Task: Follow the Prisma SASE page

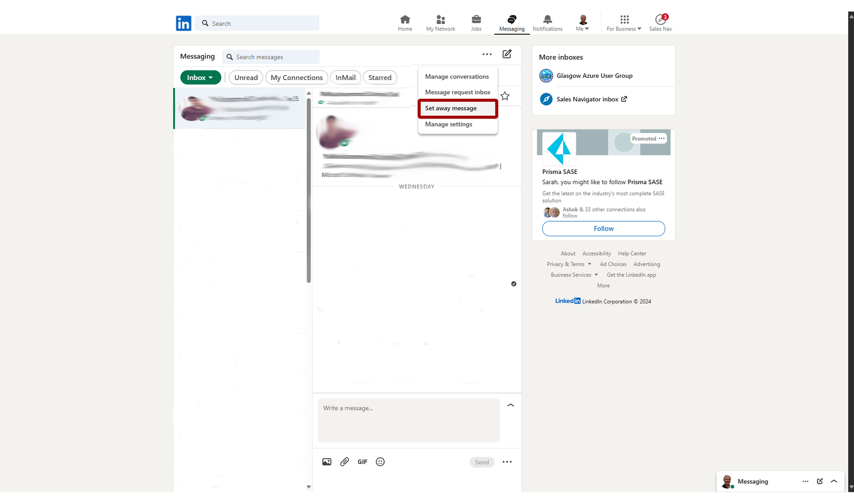Action: 603,228
